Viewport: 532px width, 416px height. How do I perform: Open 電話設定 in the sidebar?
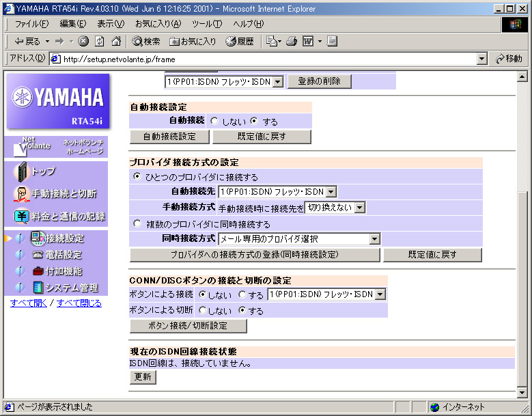point(64,255)
